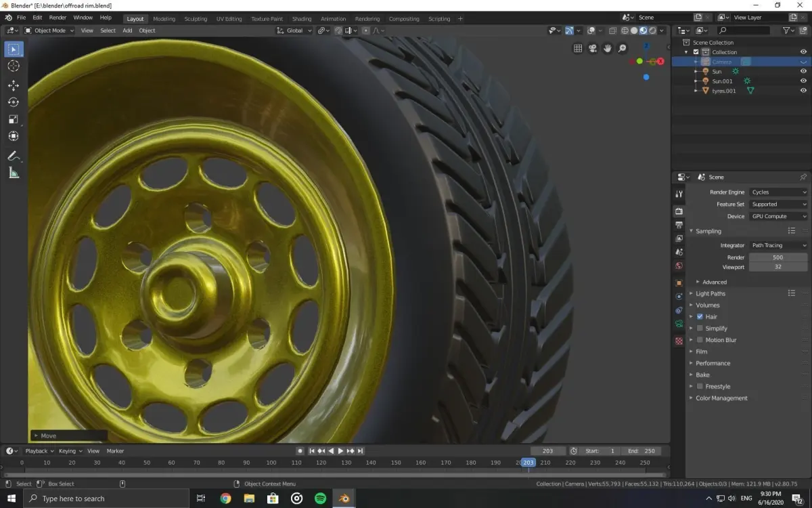
Task: Jump to the timeline end frame
Action: [x=361, y=450]
